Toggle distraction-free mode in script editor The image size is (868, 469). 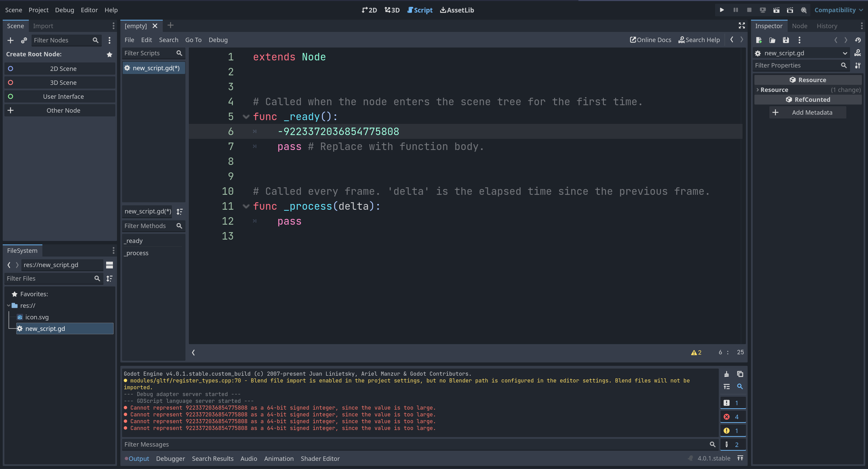[x=742, y=25]
